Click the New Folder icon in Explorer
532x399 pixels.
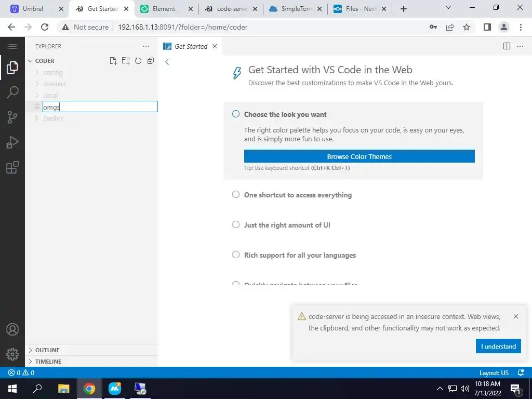pyautogui.click(x=126, y=61)
